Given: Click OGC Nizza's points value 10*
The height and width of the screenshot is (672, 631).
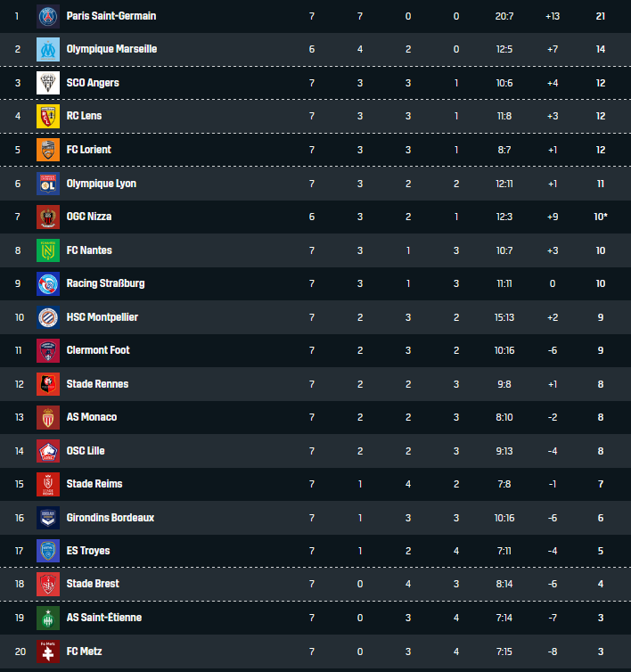Looking at the screenshot, I should 601,217.
